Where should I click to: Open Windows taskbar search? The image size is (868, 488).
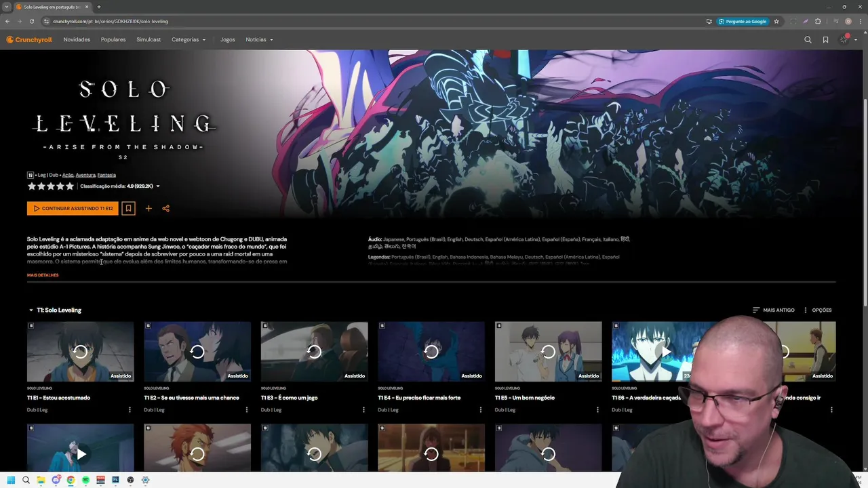(x=26, y=480)
